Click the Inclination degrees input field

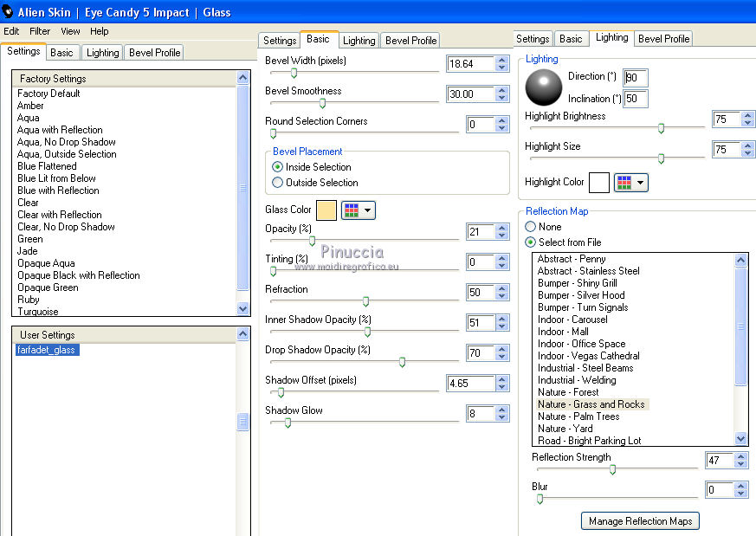click(636, 99)
